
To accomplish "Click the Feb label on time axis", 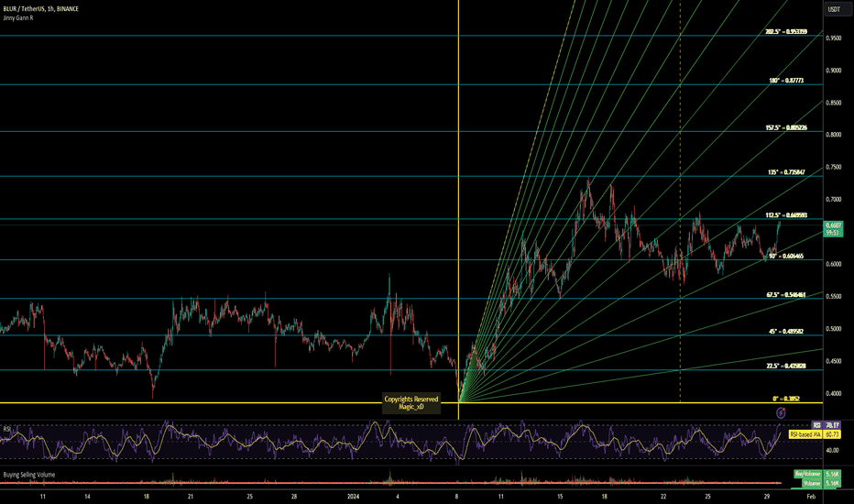I will click(x=810, y=497).
